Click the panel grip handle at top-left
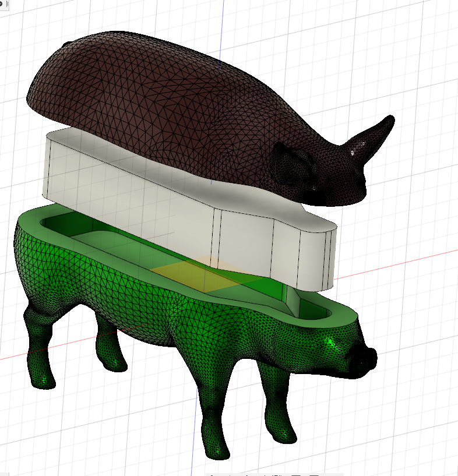This screenshot has height=476, width=458. [8, 4]
